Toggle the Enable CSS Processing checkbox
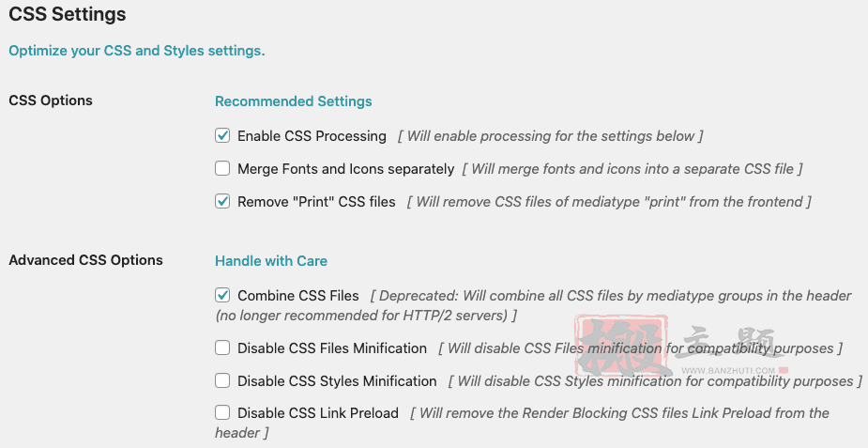This screenshot has width=868, height=448. (222, 135)
